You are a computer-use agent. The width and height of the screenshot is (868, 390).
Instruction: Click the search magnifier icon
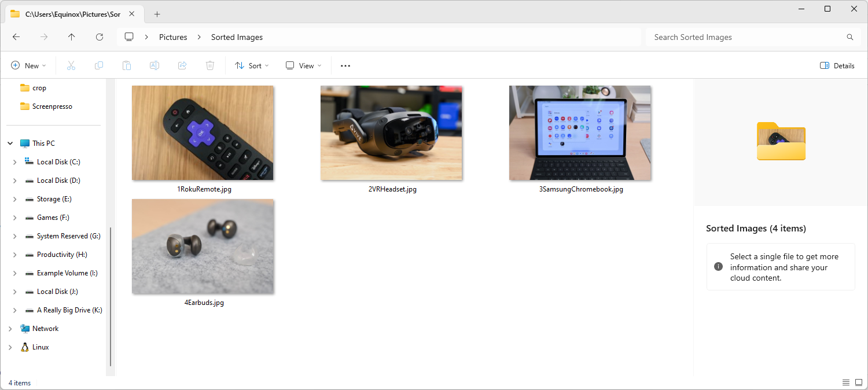[x=850, y=37]
